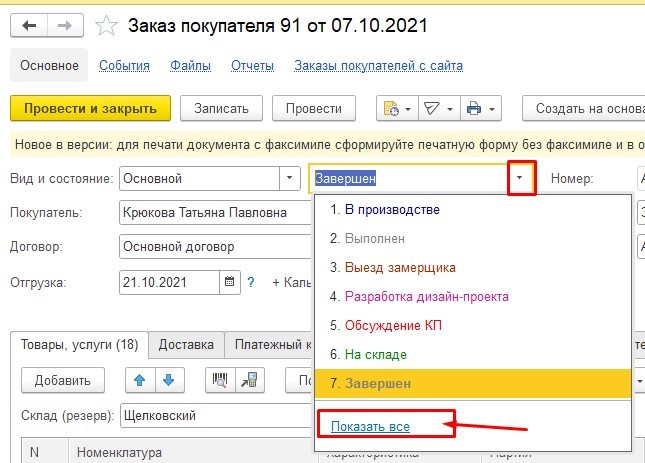Click the Договор field Основной договор

tap(216, 246)
